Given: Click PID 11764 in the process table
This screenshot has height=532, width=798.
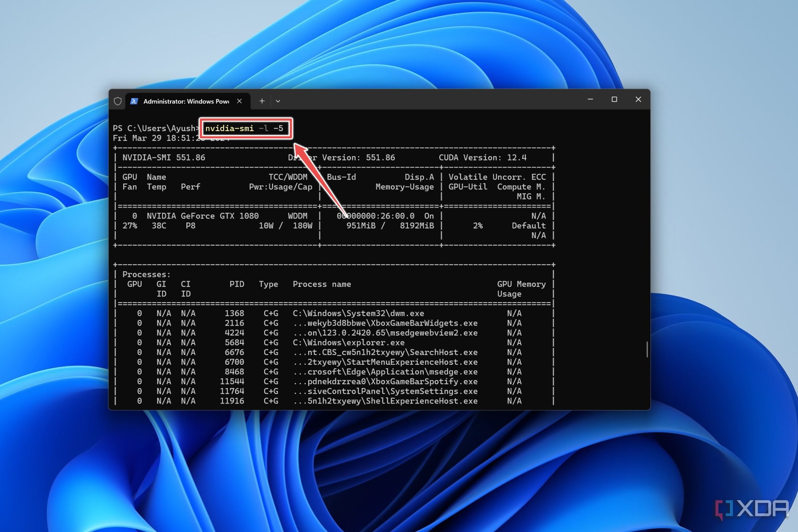Looking at the screenshot, I should 232,391.
